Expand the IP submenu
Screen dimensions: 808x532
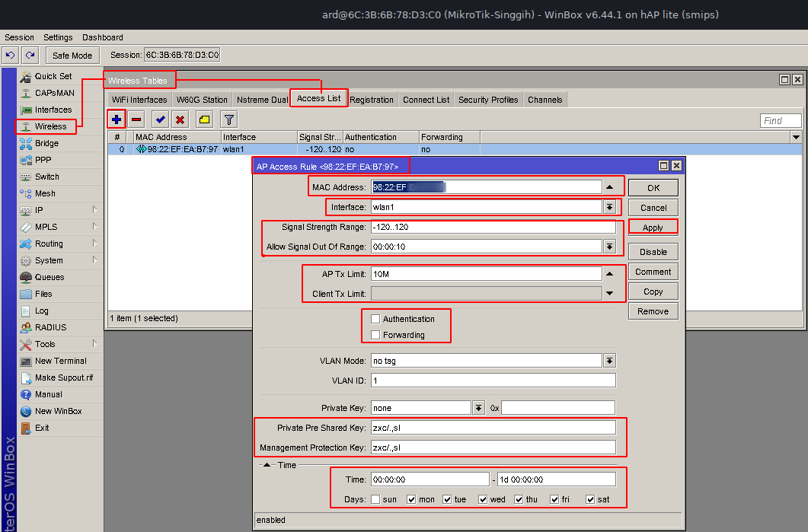95,209
